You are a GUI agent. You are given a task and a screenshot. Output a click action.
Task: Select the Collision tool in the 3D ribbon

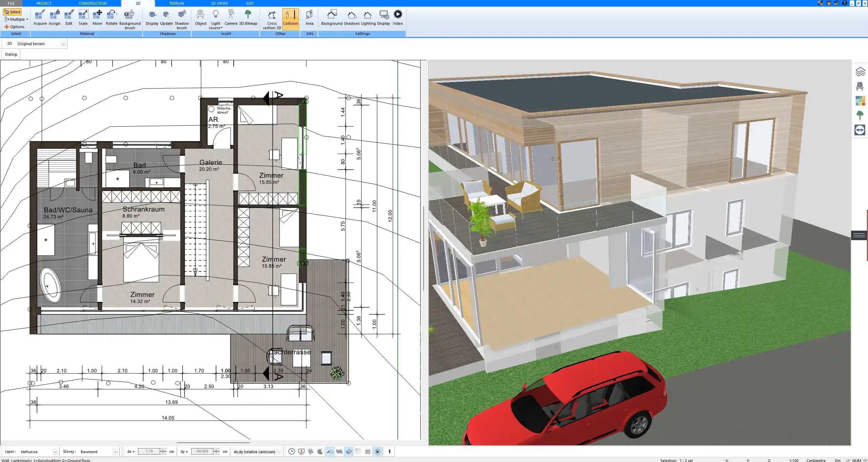tap(290, 19)
